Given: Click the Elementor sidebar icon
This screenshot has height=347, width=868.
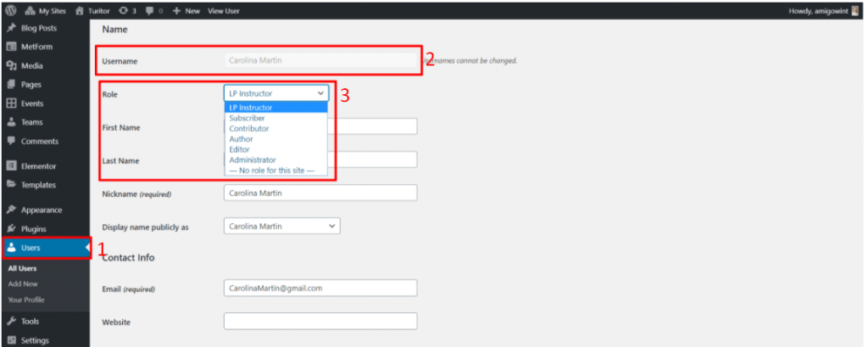Looking at the screenshot, I should pos(11,166).
